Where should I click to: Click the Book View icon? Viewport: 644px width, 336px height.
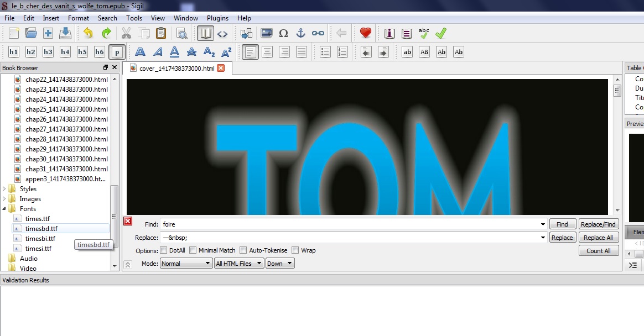tap(206, 33)
